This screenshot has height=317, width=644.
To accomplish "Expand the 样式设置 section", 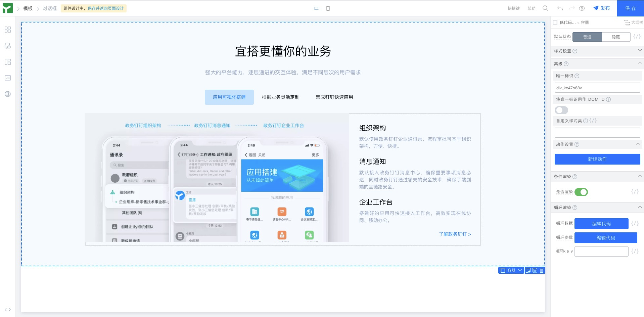I will 640,51.
